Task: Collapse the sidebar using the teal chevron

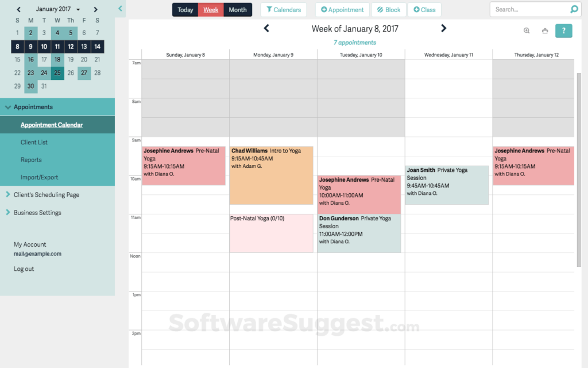Action: 120,9
